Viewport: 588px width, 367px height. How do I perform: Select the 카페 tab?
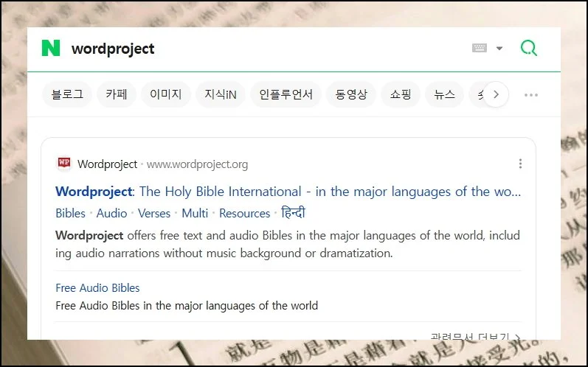(117, 94)
